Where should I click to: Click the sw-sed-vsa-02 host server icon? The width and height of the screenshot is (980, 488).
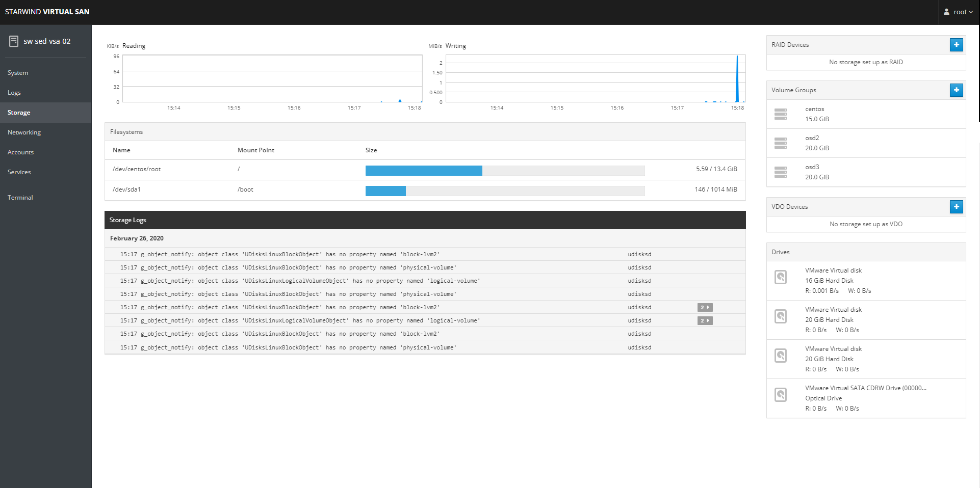[14, 41]
